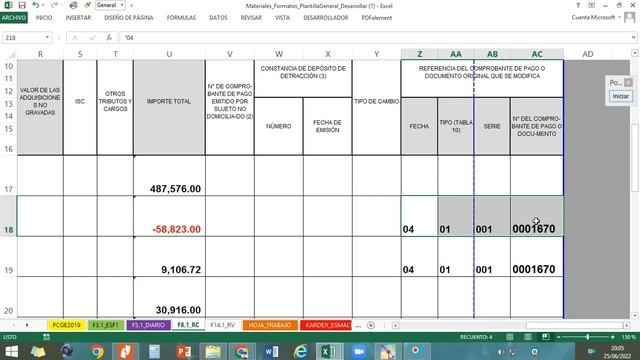Select row 19 header
The image size is (640, 360).
(x=8, y=257)
